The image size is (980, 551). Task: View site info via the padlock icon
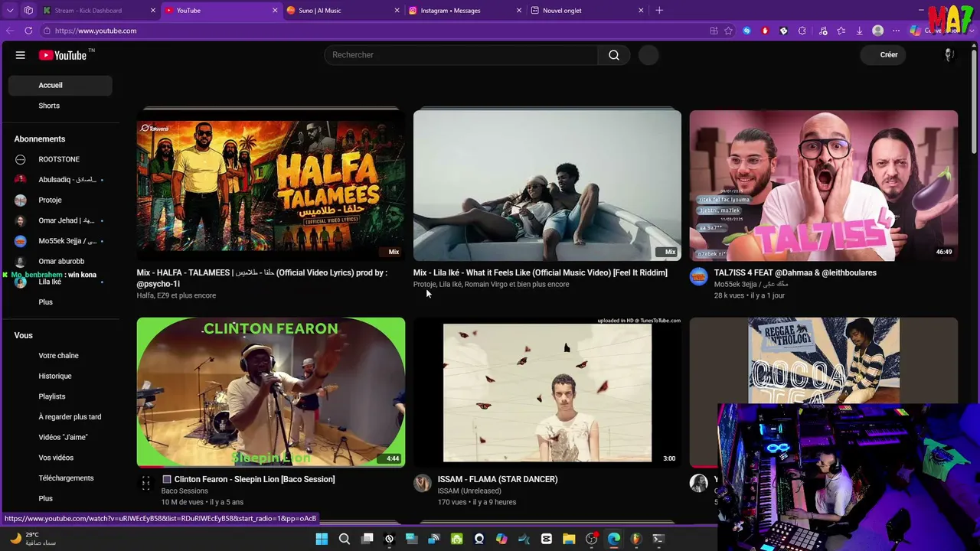[47, 31]
